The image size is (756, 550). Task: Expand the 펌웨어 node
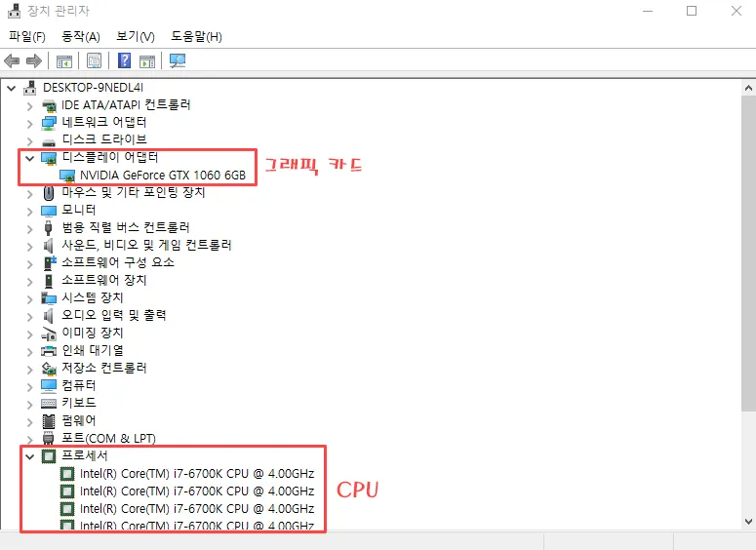point(30,422)
